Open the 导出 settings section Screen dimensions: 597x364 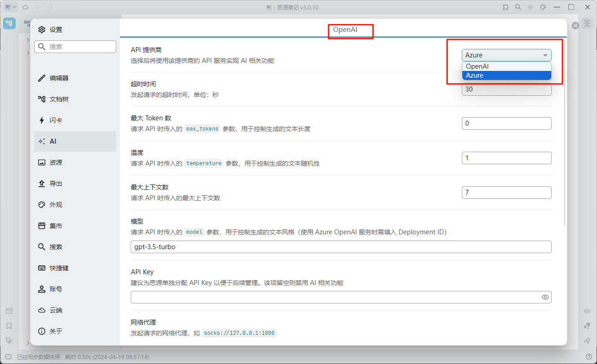[x=75, y=184]
